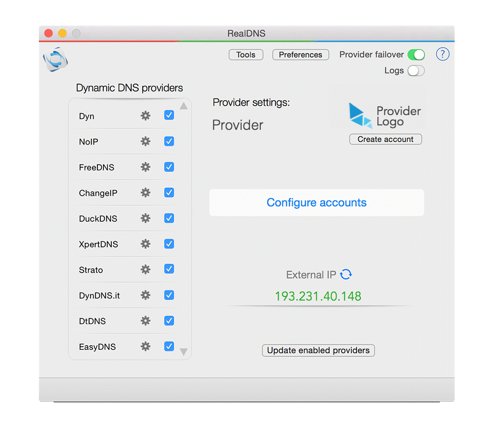Image resolution: width=494 pixels, height=448 pixels.
Task: Enable the Logs toggle
Action: (x=416, y=70)
